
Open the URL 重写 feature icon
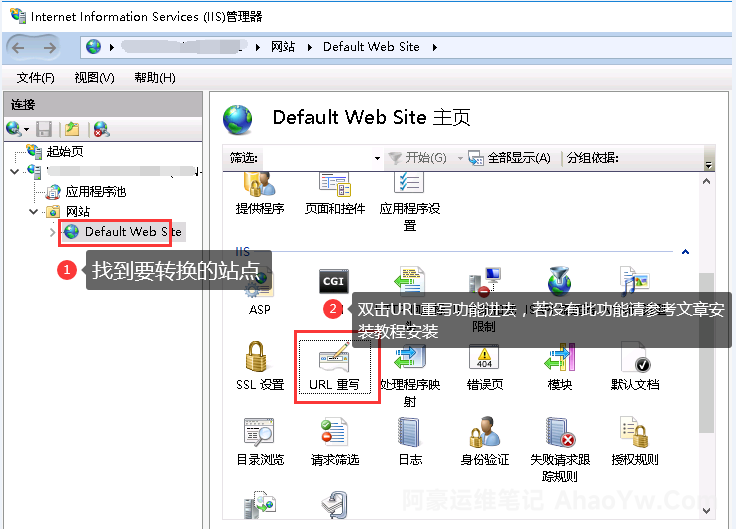(x=334, y=360)
